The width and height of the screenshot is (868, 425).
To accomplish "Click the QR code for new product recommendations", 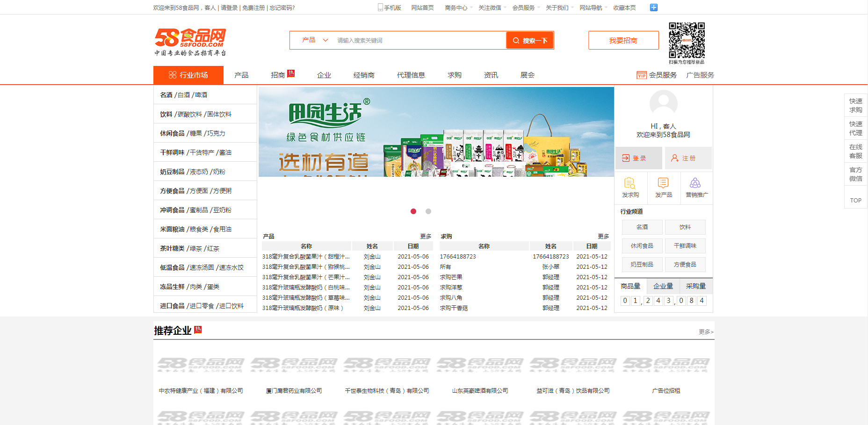I will coord(686,41).
